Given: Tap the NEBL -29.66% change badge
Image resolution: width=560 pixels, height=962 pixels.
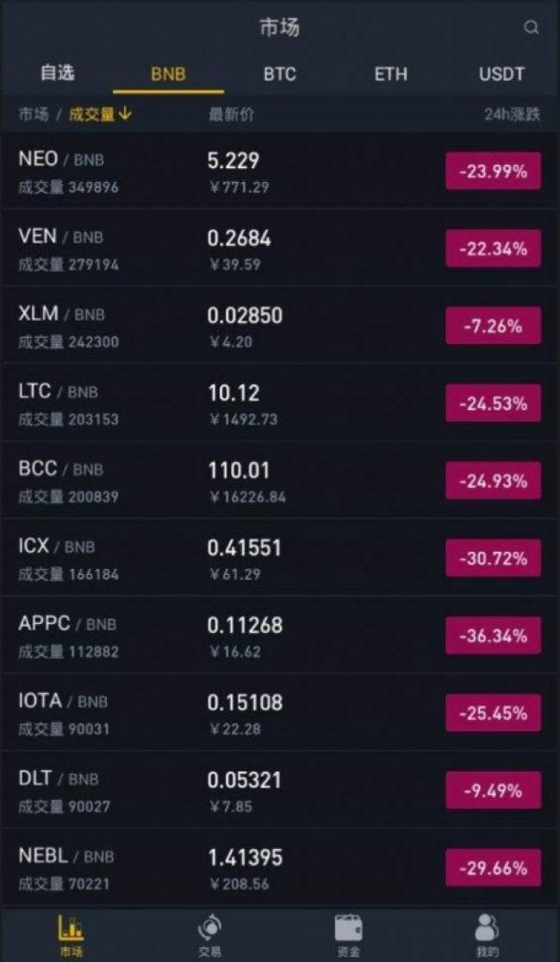Looking at the screenshot, I should (493, 868).
